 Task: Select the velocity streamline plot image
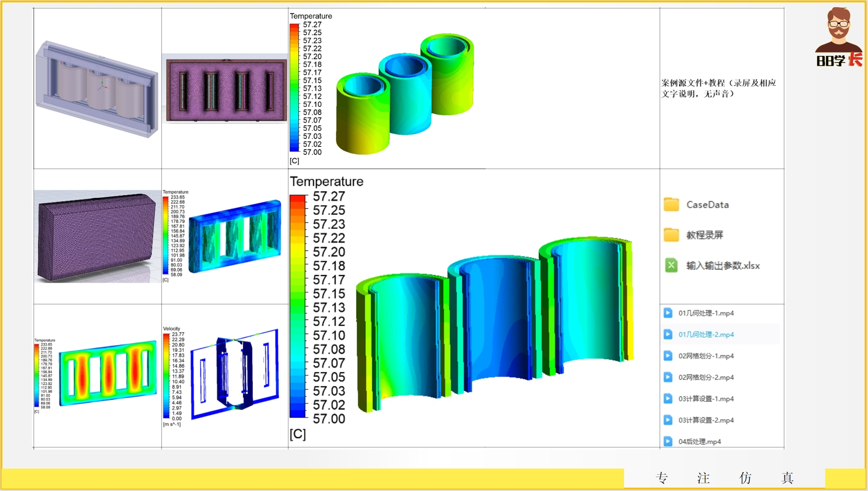pyautogui.click(x=234, y=375)
